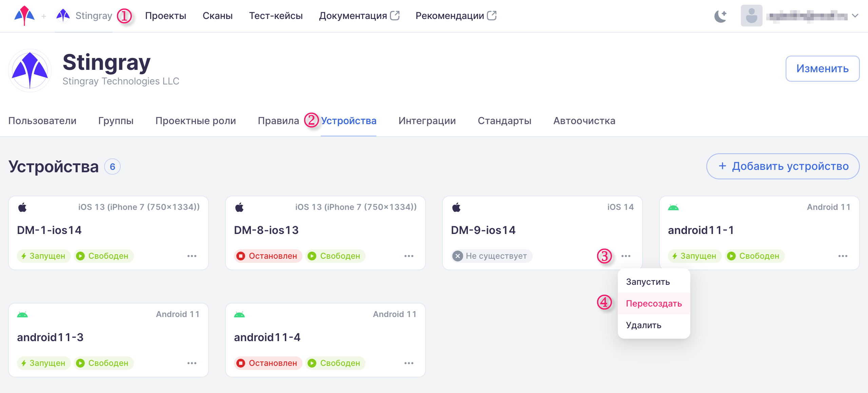Screen dimensions: 868x393
Task: Open three-dot menu on DM-8-ios13 card
Action: point(409,256)
